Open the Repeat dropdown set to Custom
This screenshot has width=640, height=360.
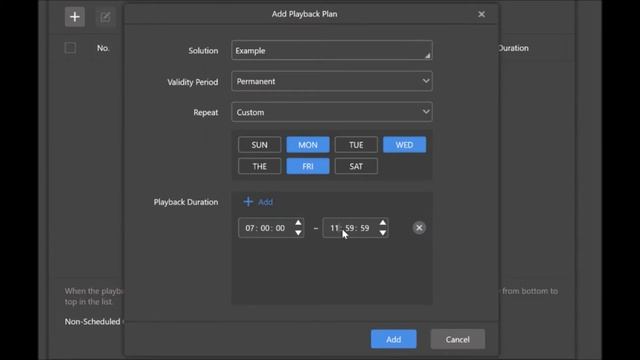coord(332,112)
